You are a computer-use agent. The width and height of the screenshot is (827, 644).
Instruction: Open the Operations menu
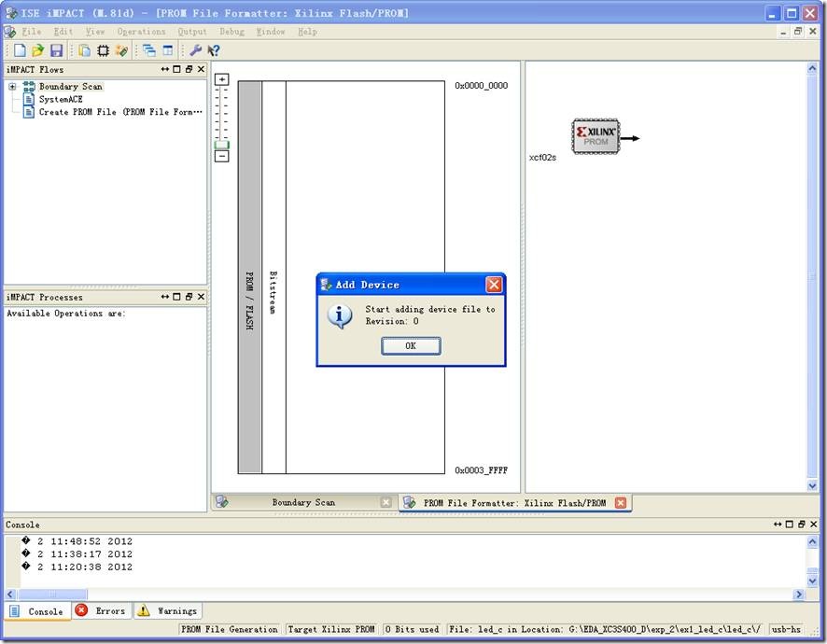point(141,32)
